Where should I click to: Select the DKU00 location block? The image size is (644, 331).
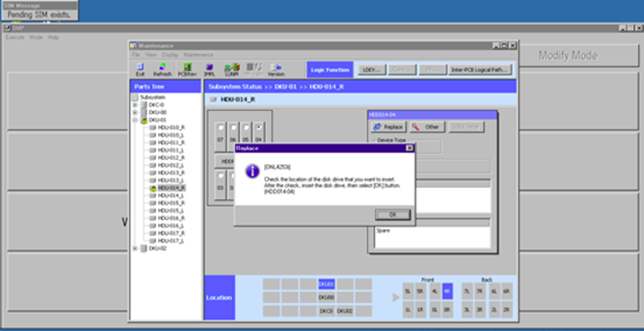[x=326, y=297]
